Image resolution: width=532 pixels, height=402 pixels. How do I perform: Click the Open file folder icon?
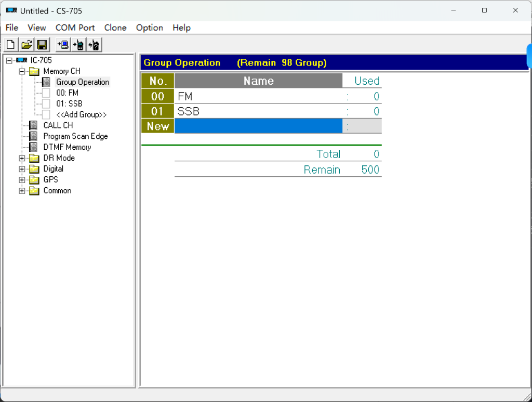(26, 45)
